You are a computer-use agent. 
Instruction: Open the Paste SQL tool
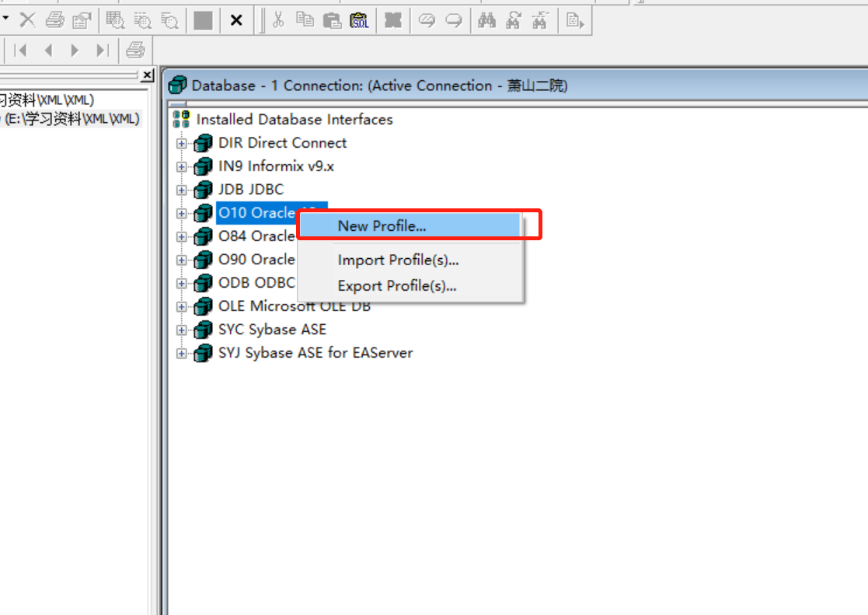(x=359, y=19)
